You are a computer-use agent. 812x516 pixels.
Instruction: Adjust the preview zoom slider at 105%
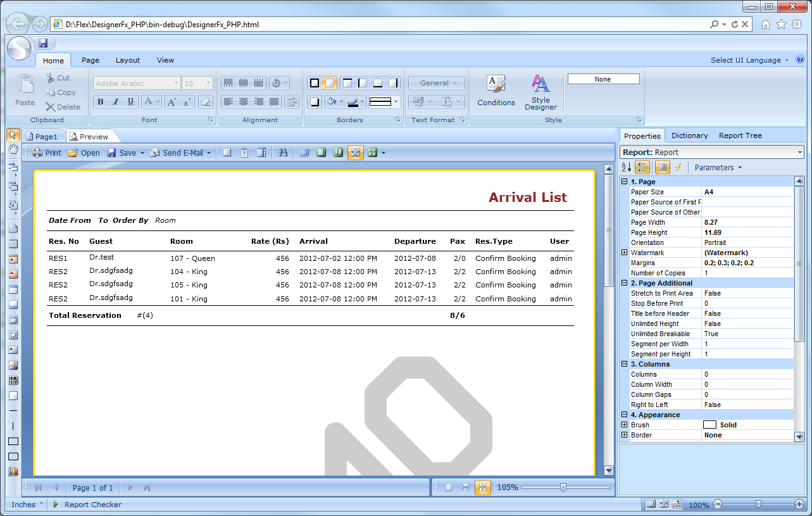[563, 488]
